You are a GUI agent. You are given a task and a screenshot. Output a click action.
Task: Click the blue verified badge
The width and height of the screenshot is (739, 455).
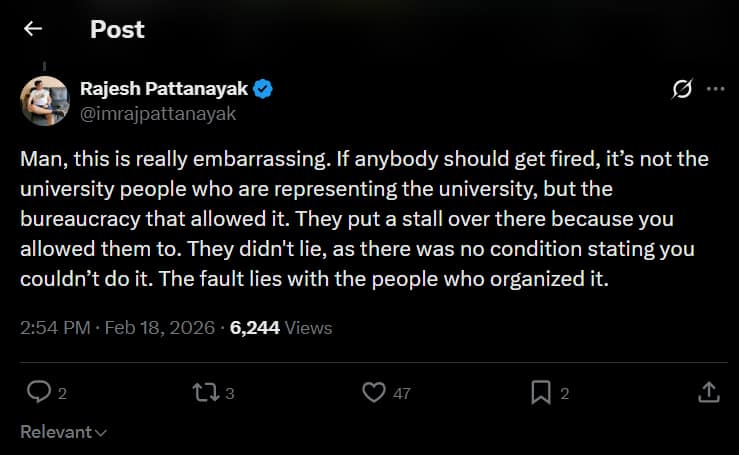[x=264, y=90]
